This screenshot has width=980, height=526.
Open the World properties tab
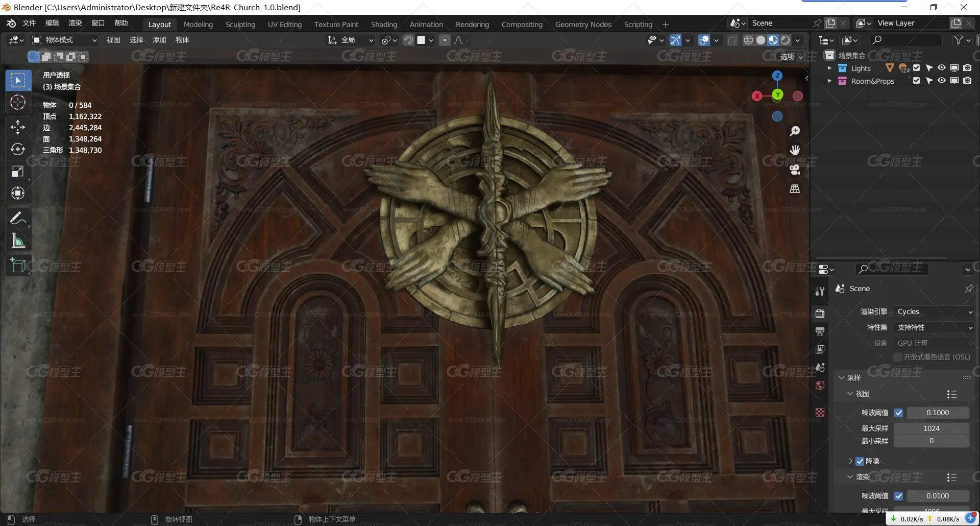point(820,385)
